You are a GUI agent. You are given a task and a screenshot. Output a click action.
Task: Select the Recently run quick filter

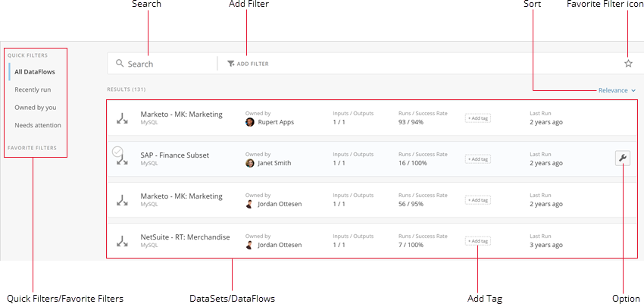(x=33, y=89)
